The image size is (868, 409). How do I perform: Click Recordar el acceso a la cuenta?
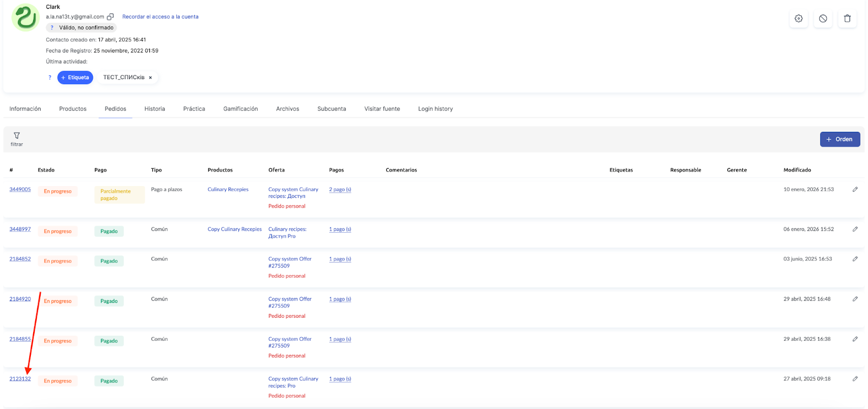coord(160,17)
